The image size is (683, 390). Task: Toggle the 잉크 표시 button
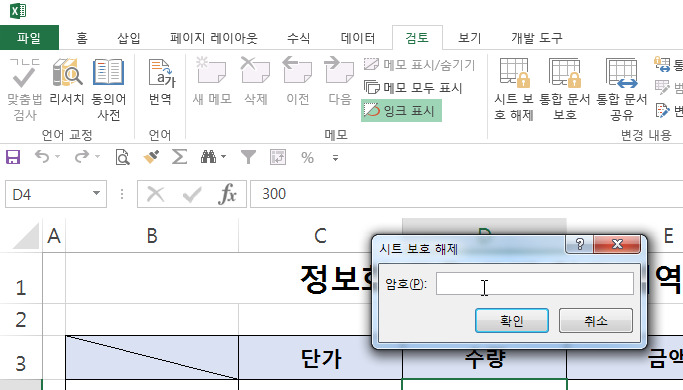[401, 111]
